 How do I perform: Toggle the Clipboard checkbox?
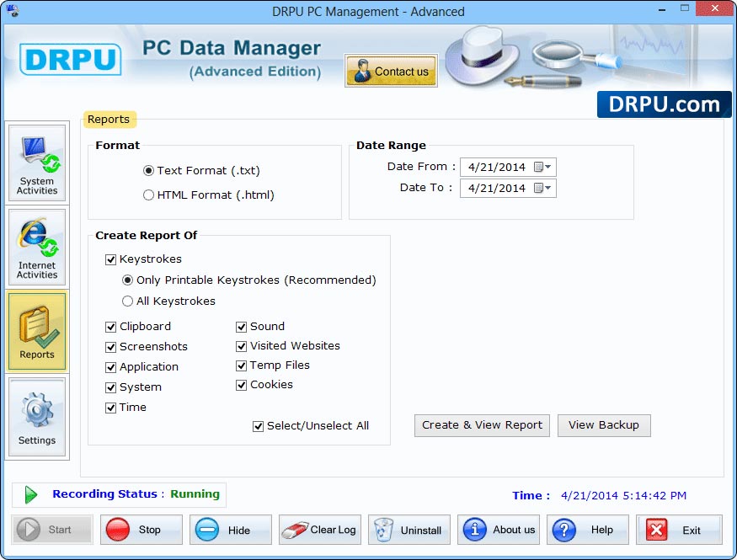(x=110, y=327)
